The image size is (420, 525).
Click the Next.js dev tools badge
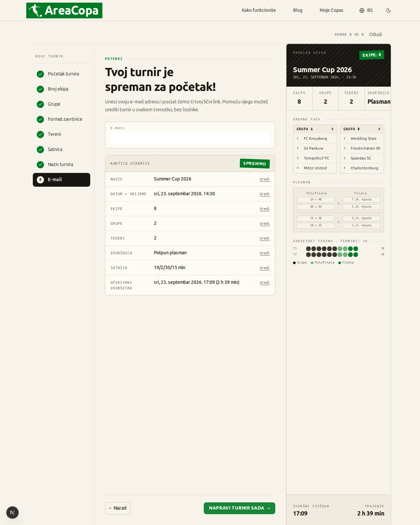(x=12, y=513)
